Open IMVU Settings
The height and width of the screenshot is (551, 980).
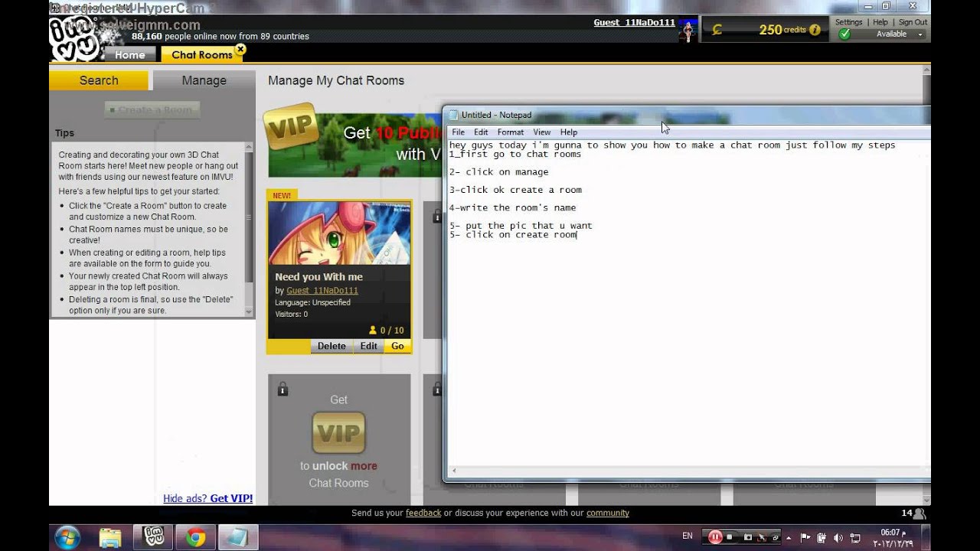[x=848, y=22]
